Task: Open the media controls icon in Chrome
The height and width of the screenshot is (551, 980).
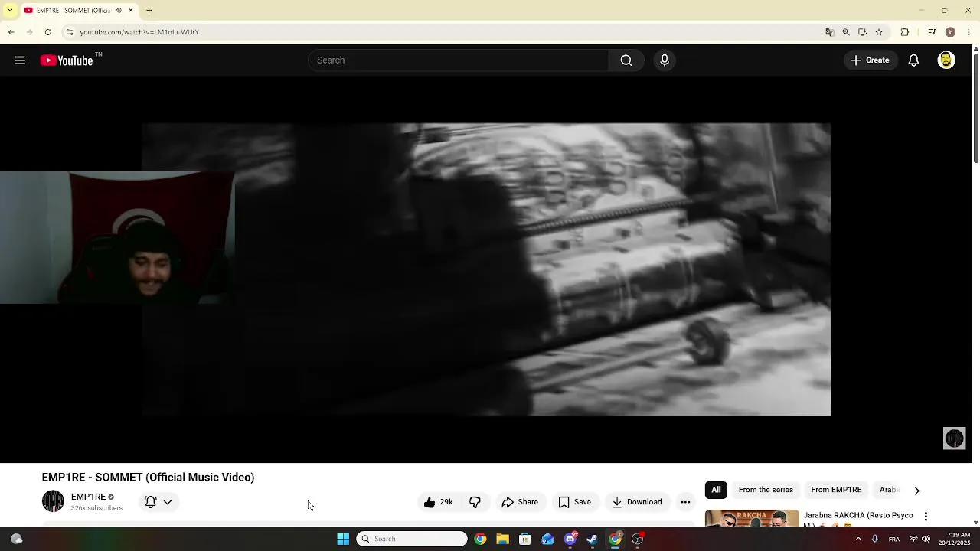Action: [x=932, y=32]
